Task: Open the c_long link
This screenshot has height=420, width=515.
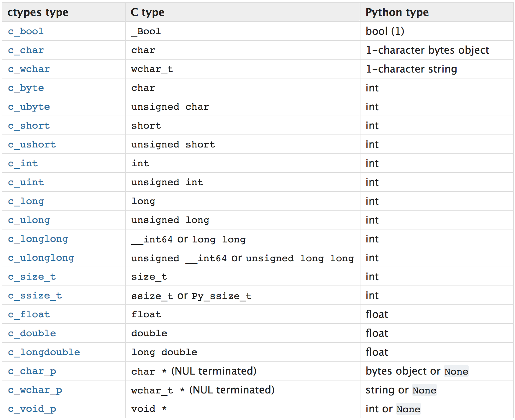Action: [26, 201]
